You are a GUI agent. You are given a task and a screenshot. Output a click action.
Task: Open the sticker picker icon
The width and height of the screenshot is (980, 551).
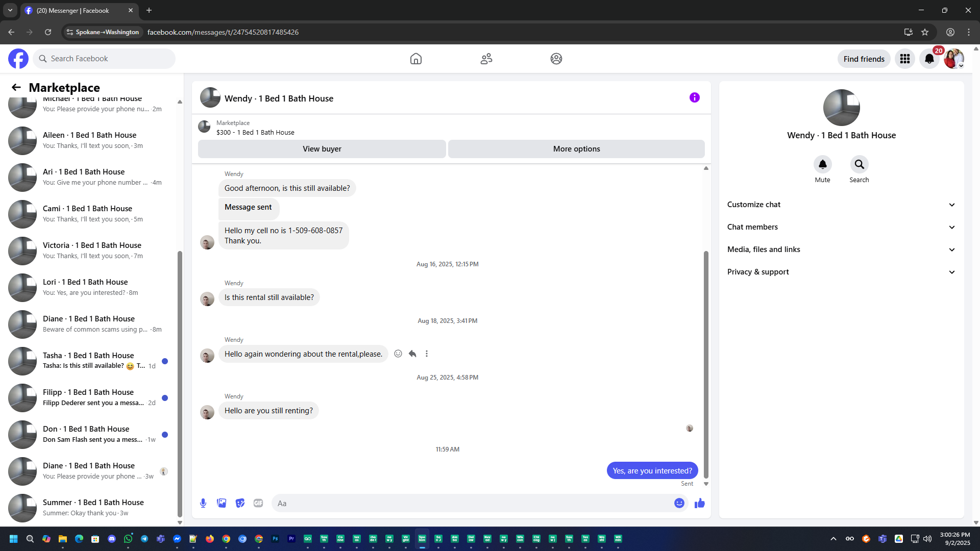(240, 503)
